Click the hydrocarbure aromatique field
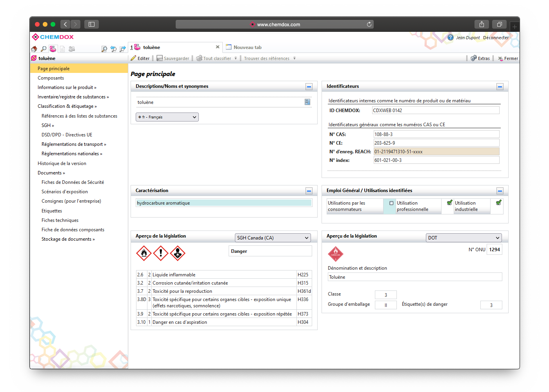549x392 pixels. (224, 203)
